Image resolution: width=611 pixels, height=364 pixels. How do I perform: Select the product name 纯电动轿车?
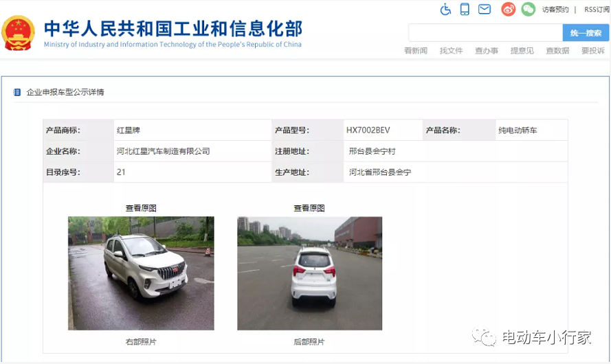518,130
